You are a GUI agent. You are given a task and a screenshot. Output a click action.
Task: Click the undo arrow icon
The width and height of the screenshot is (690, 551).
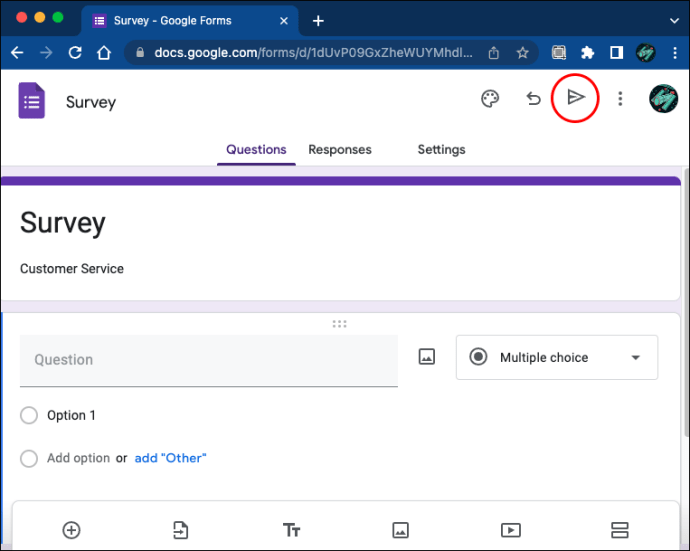click(x=534, y=98)
